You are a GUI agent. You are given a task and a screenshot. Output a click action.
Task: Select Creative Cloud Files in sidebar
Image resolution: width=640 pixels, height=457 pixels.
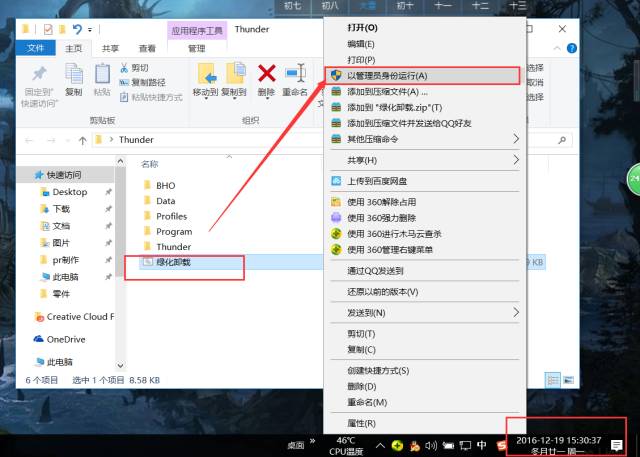(75, 317)
